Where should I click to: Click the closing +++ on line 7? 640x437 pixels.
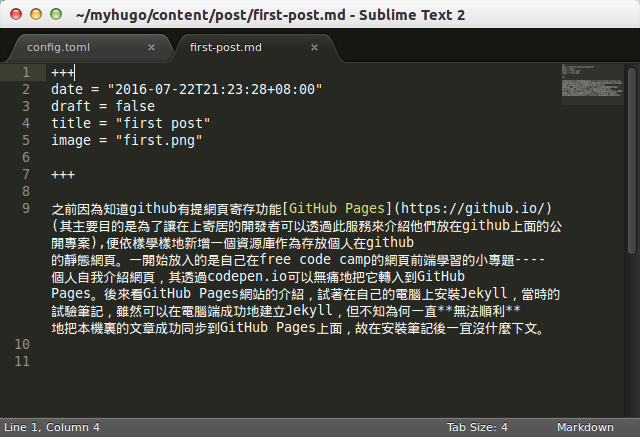coord(63,175)
